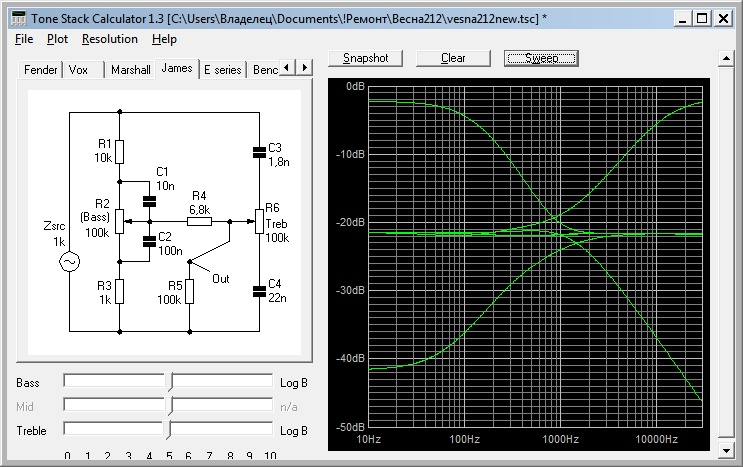
Task: Switch to the Fender tab
Action: [x=41, y=70]
